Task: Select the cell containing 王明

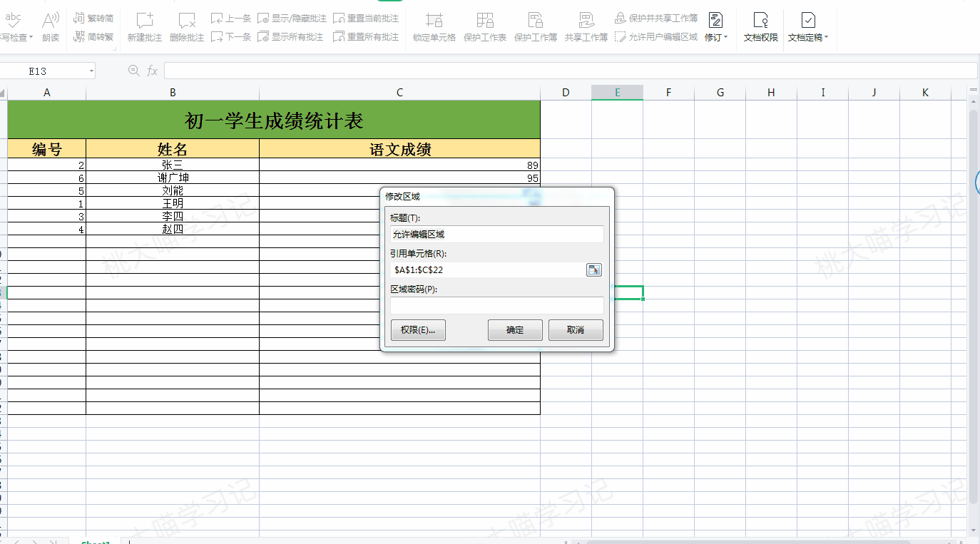Action: [173, 203]
